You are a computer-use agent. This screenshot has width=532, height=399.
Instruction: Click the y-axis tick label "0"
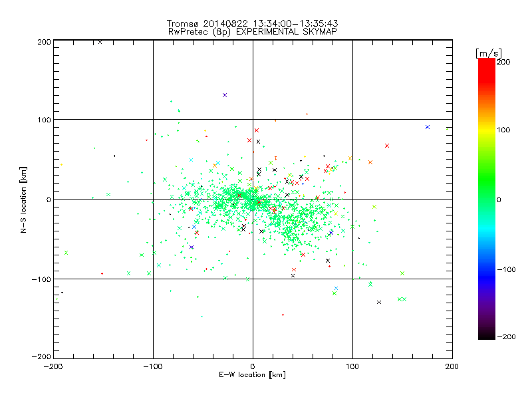[x=49, y=199]
